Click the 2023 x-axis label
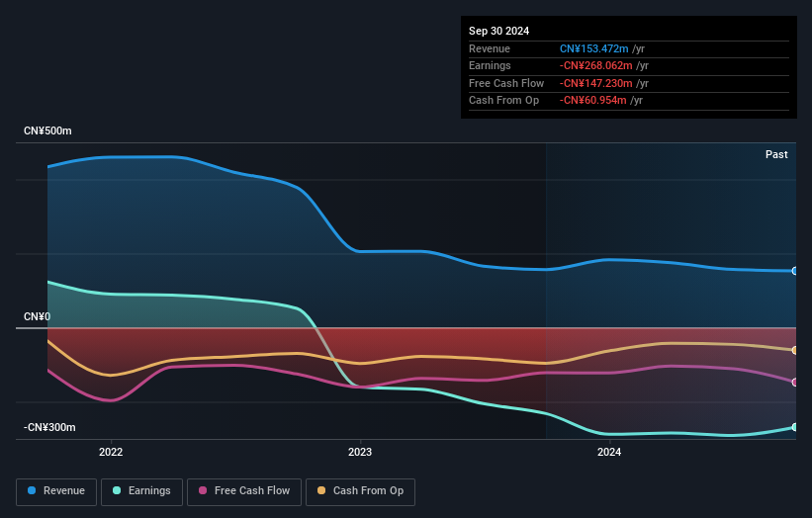 click(x=360, y=452)
